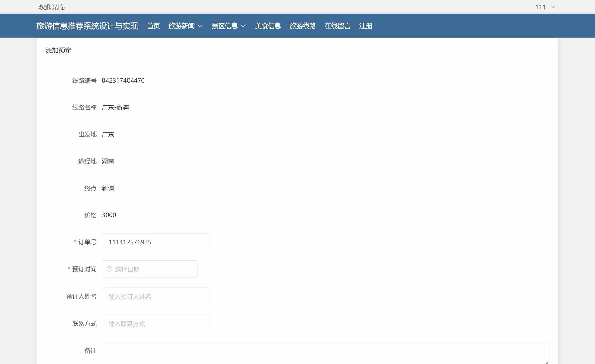
Task: Click inside the 备注 textarea
Action: click(x=325, y=353)
